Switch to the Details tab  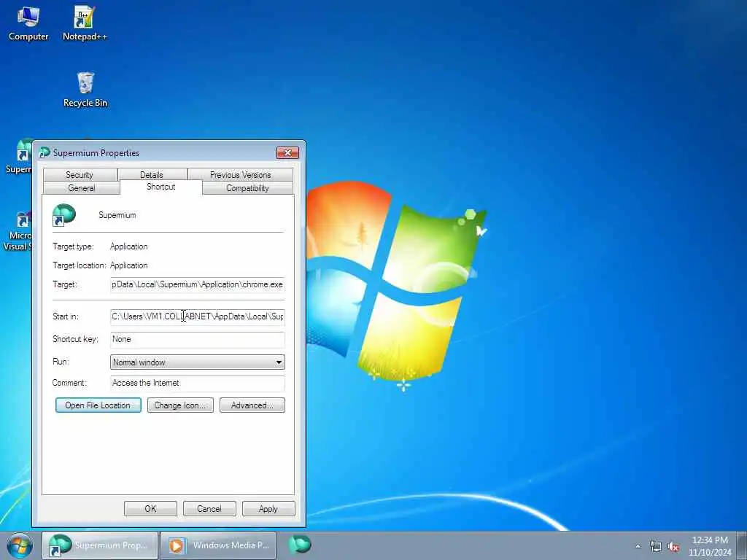click(152, 174)
